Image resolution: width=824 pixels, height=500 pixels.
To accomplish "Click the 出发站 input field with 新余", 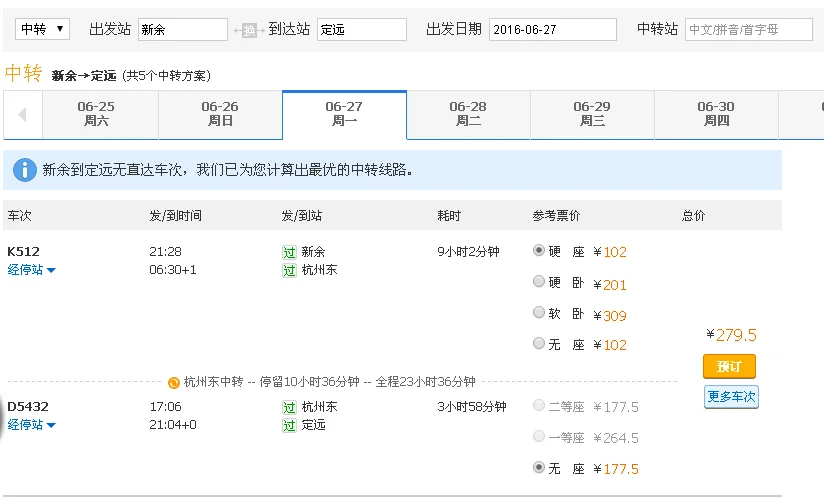I will 183,29.
